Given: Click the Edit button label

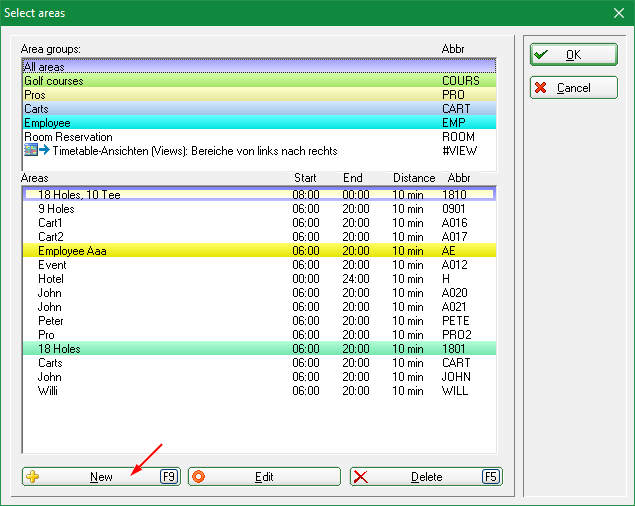Looking at the screenshot, I should tap(264, 477).
